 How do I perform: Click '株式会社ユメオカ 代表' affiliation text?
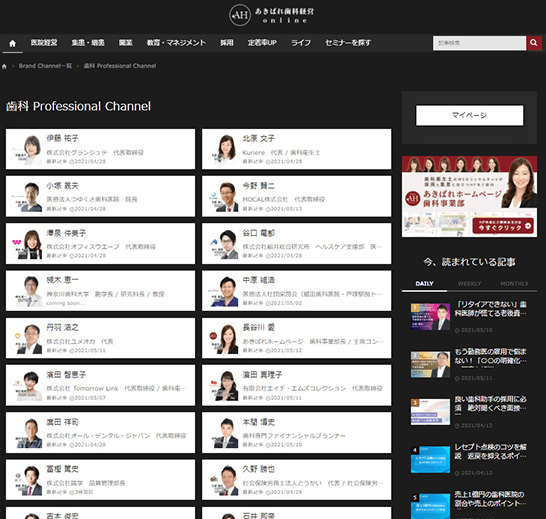(x=80, y=342)
